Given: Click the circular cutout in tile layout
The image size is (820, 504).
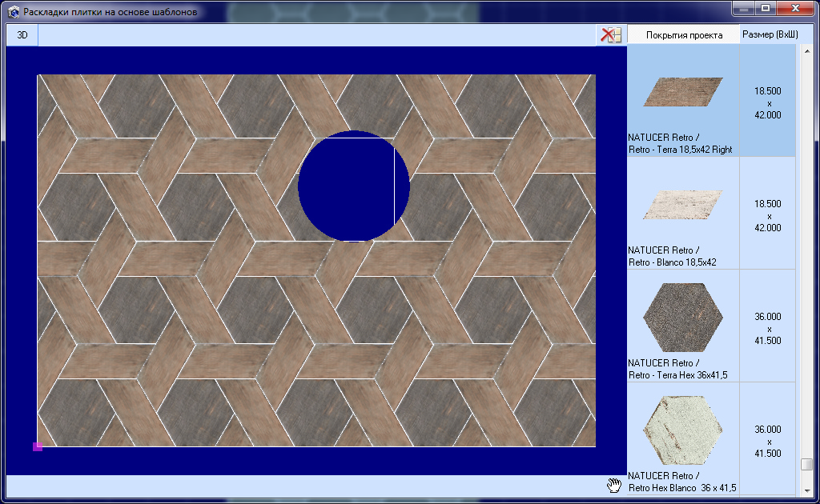Looking at the screenshot, I should pos(353,186).
